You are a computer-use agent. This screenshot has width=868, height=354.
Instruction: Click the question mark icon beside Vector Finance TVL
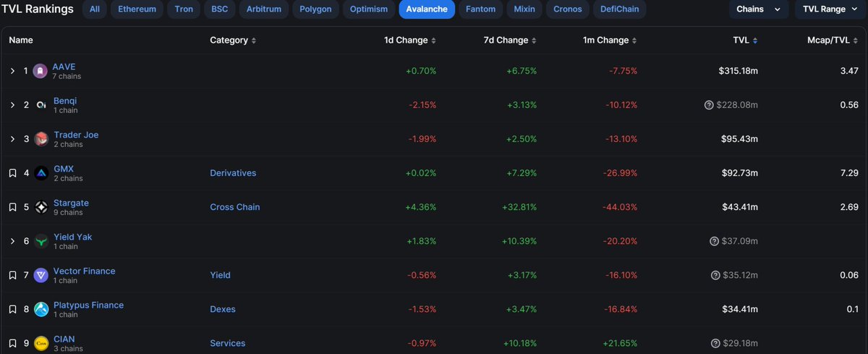715,275
